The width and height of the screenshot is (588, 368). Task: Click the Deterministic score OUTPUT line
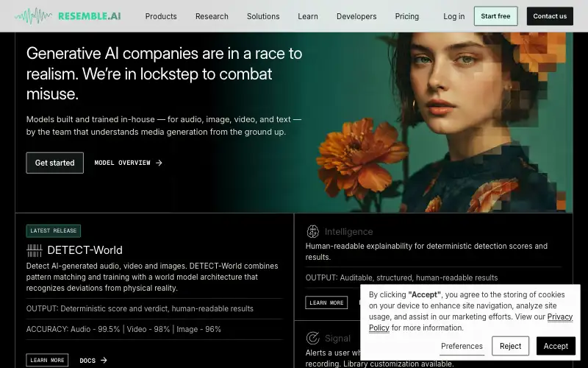140,308
